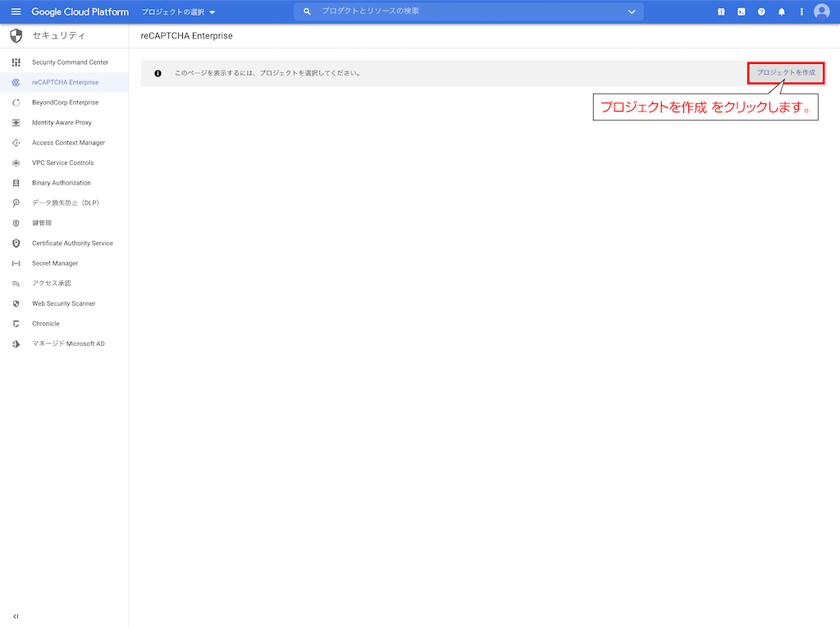Click the Certificate Authority Service icon
The width and height of the screenshot is (840, 629).
[x=16, y=244]
